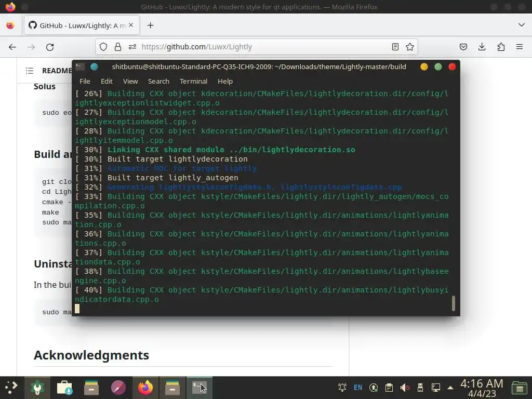The image size is (532, 399).
Task: Click the terminal cursor prompt block
Action: coord(77,309)
